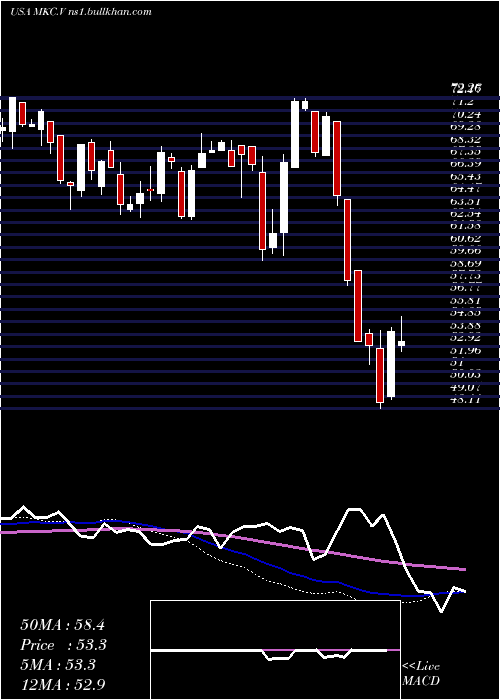Select the 70.24 price axis label

[466, 114]
